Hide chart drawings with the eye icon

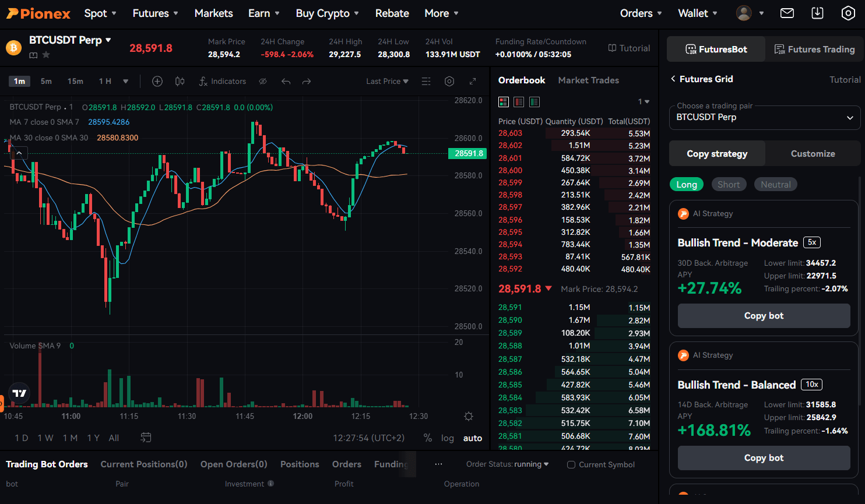pos(263,82)
